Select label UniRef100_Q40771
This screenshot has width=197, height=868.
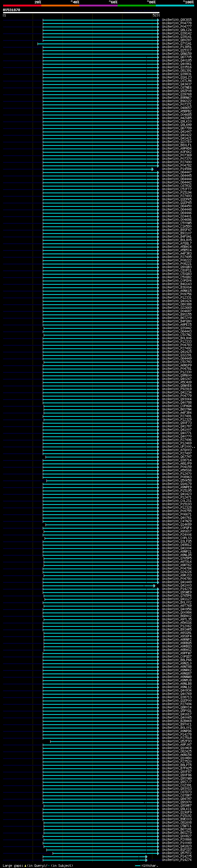176,433
